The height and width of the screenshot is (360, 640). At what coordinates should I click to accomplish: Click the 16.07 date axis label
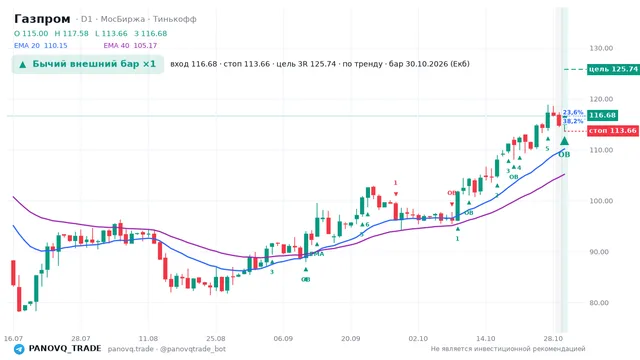(13, 339)
